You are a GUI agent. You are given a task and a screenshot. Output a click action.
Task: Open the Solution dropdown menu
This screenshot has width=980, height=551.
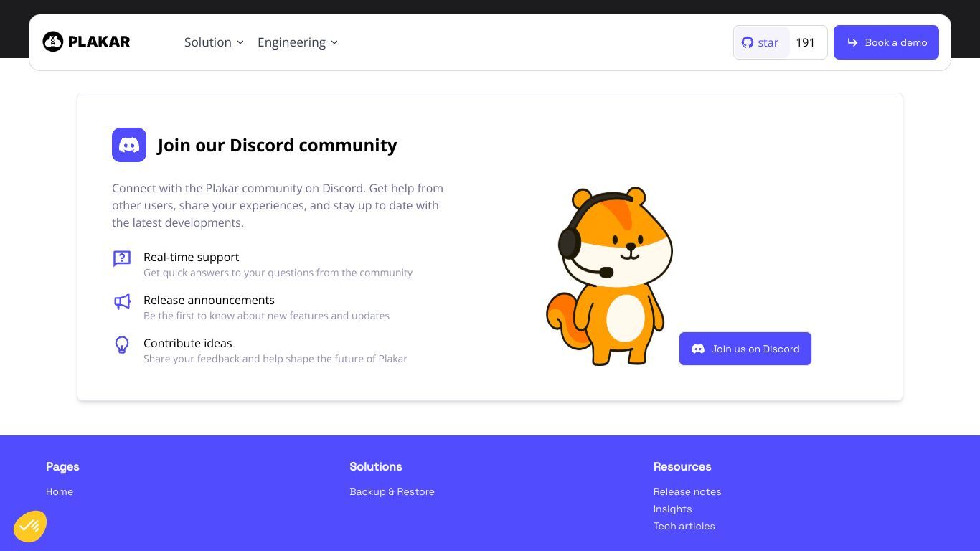(214, 42)
